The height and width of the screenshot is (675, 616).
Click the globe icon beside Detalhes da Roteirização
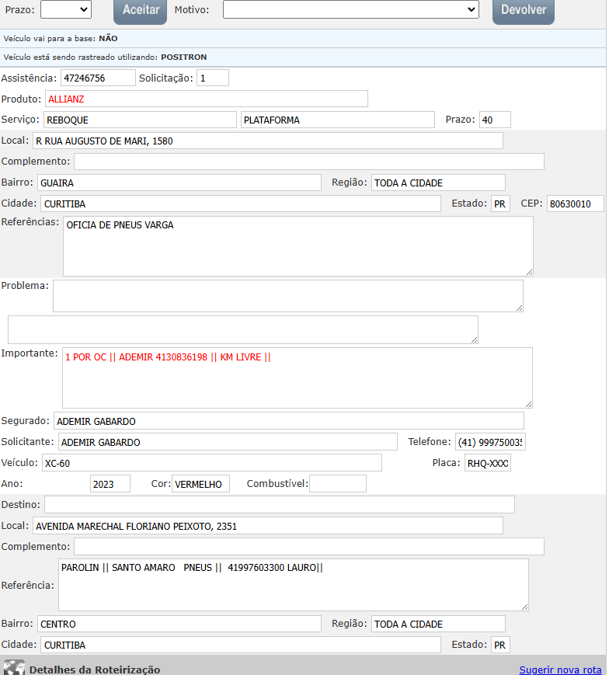pyautogui.click(x=13, y=668)
